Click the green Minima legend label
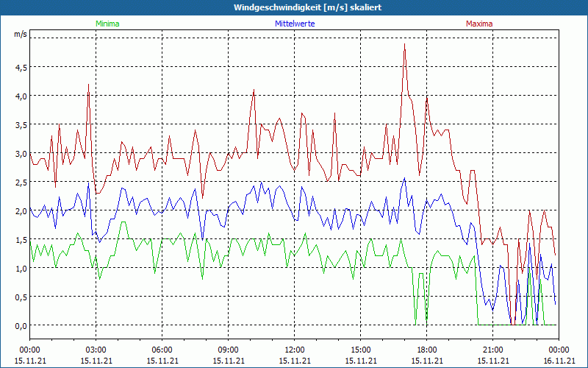Screen dimensions: 588x368 click(x=107, y=24)
